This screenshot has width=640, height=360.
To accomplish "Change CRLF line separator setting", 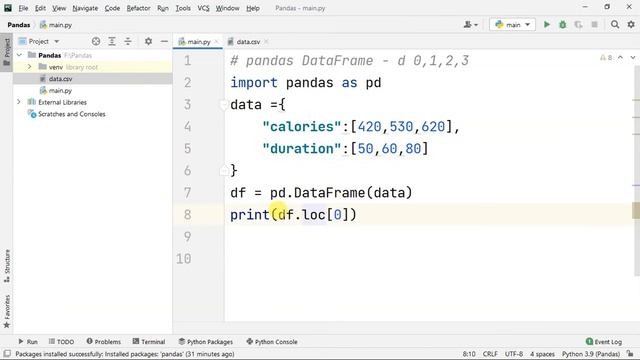I will coord(490,354).
